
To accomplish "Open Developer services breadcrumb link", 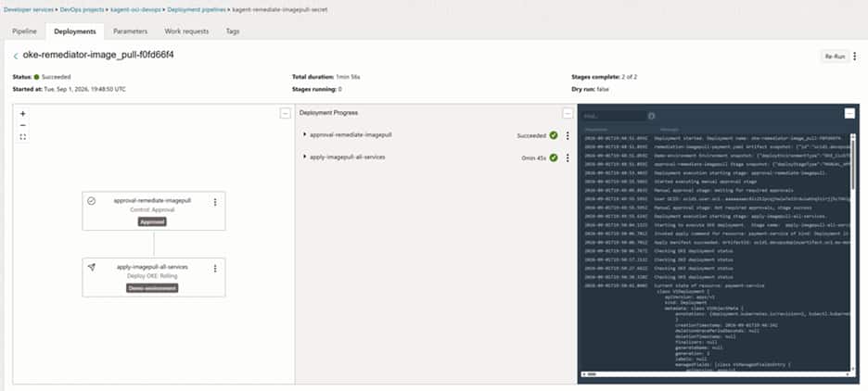I will tap(27, 10).
